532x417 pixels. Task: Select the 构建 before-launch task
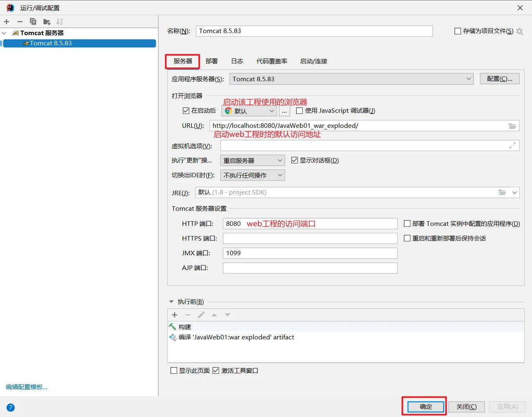(x=346, y=327)
